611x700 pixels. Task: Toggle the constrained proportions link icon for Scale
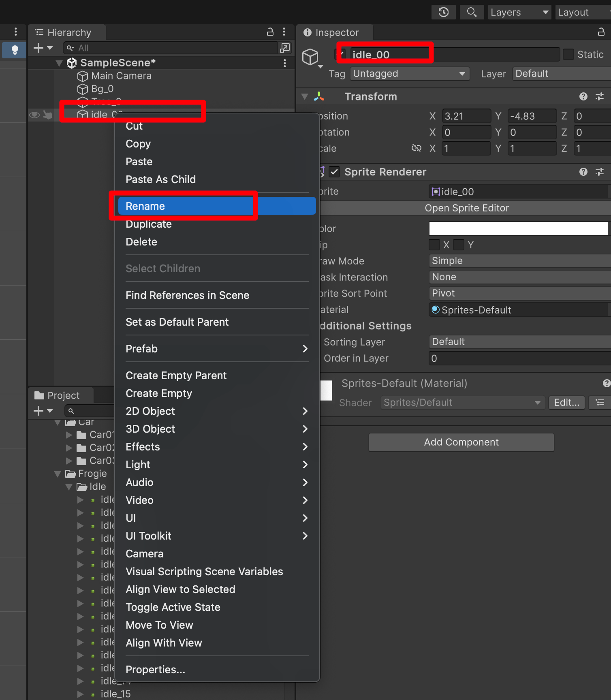417,148
